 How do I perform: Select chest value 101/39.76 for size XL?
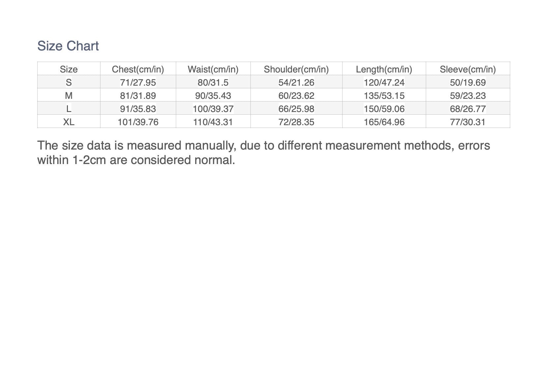coord(138,122)
